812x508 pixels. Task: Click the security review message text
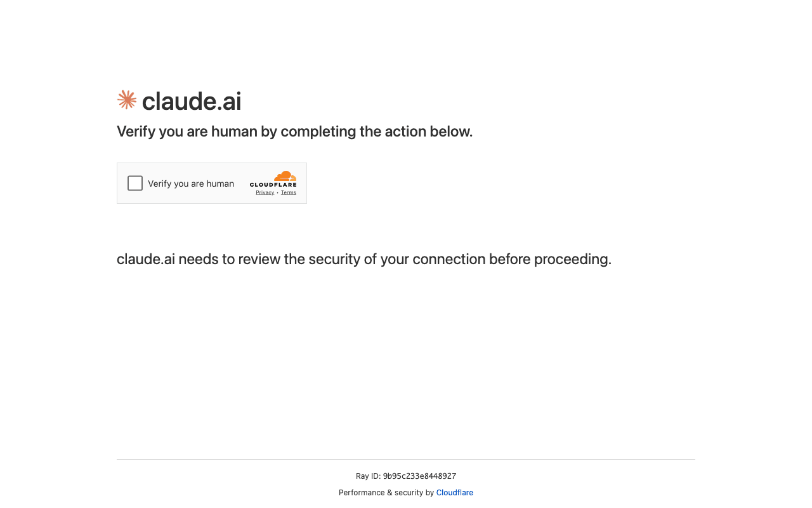(x=363, y=259)
